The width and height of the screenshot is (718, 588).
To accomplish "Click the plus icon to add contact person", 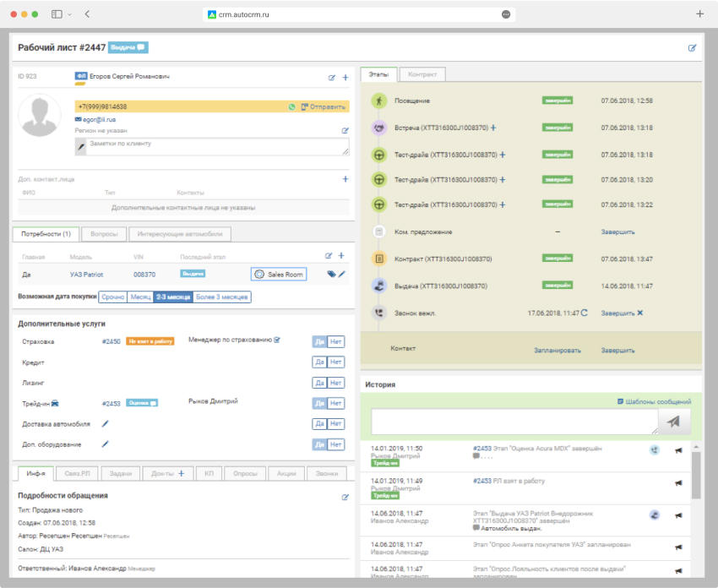I will (345, 179).
